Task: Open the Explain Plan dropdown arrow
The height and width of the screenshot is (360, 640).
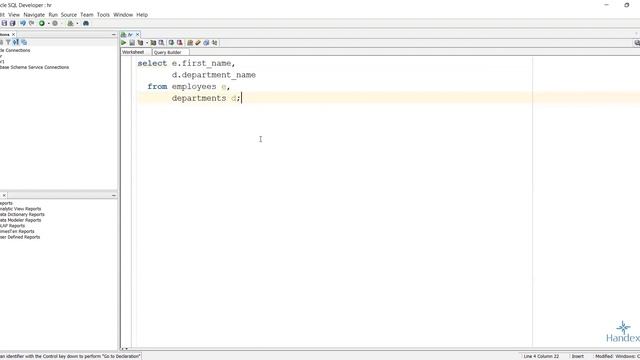Action: tap(147, 42)
